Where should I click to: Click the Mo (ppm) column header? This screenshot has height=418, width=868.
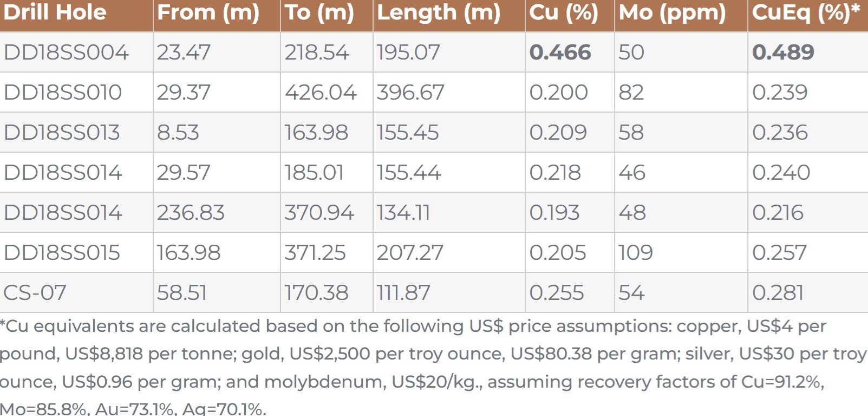(672, 12)
